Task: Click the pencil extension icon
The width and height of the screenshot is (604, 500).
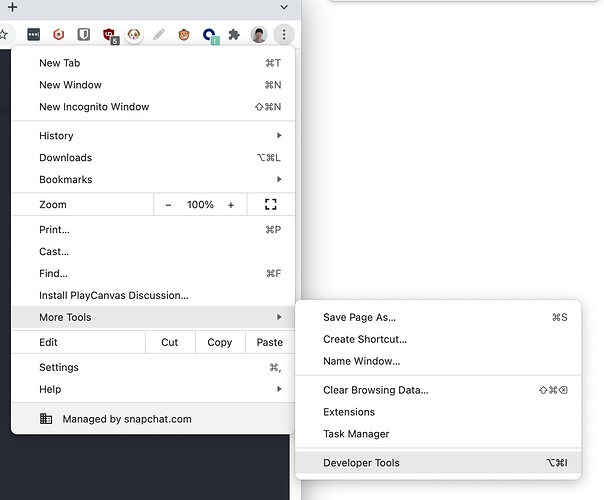Action: (x=159, y=35)
